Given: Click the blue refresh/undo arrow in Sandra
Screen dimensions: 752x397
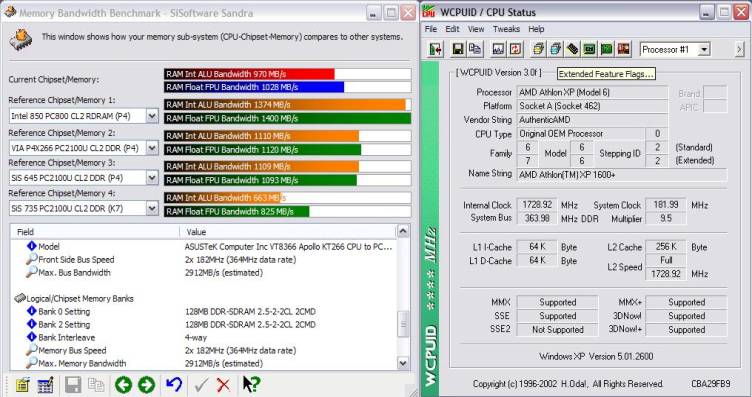Looking at the screenshot, I should click(174, 385).
